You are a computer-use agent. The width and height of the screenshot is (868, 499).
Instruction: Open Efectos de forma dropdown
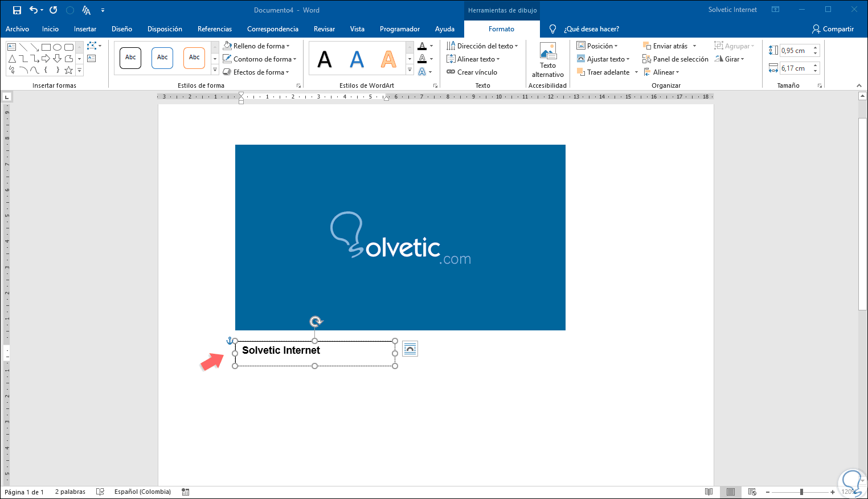256,72
